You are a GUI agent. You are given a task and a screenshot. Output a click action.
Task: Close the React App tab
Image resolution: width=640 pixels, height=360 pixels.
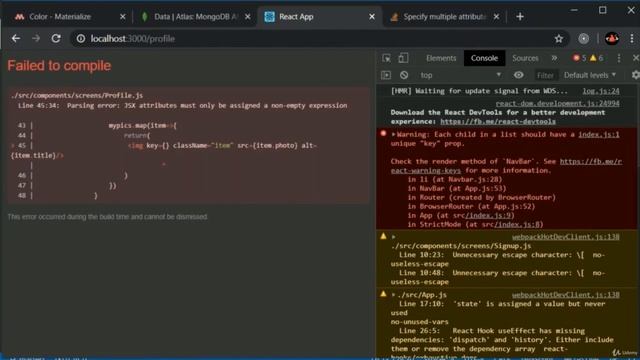coord(372,17)
